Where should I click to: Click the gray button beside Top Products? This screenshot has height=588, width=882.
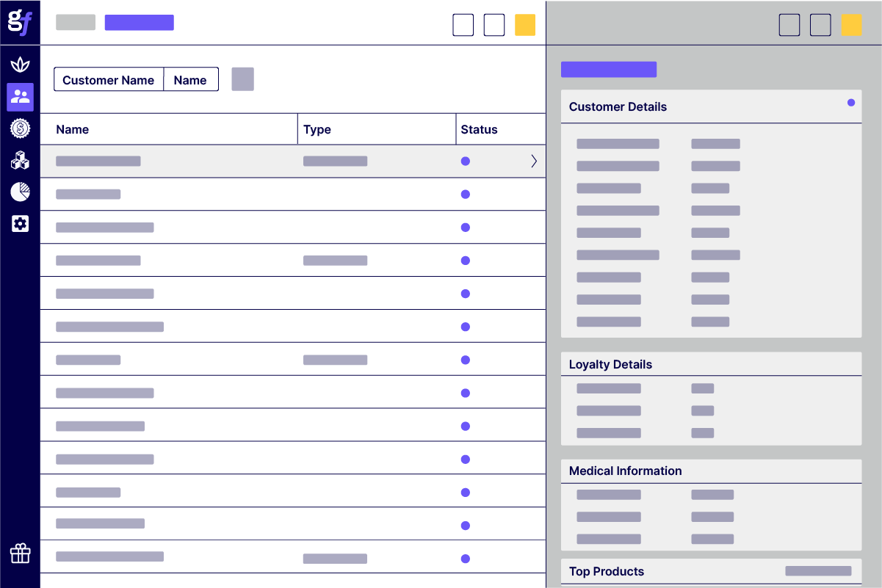click(818, 570)
